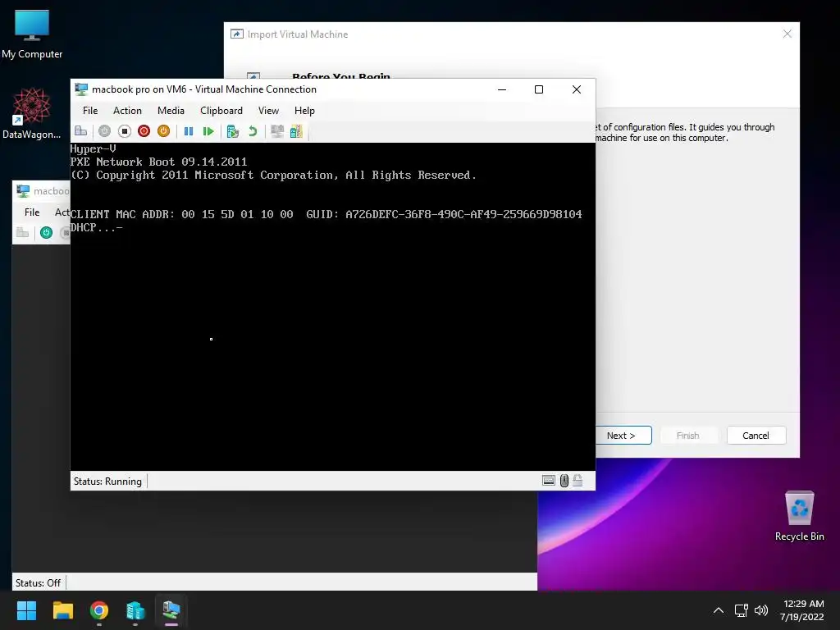This screenshot has height=630, width=840.
Task: Click the VM connection window title bar icon
Action: (81, 89)
